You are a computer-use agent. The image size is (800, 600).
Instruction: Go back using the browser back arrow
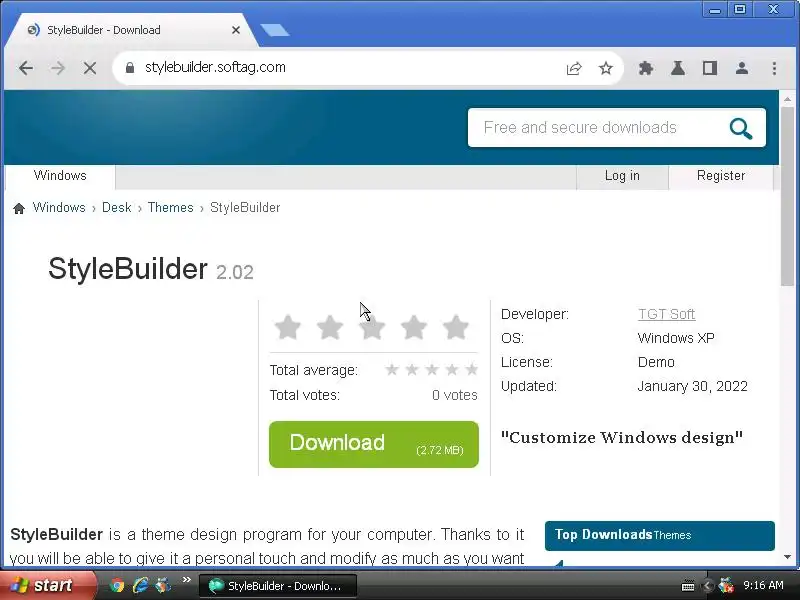pyautogui.click(x=26, y=68)
